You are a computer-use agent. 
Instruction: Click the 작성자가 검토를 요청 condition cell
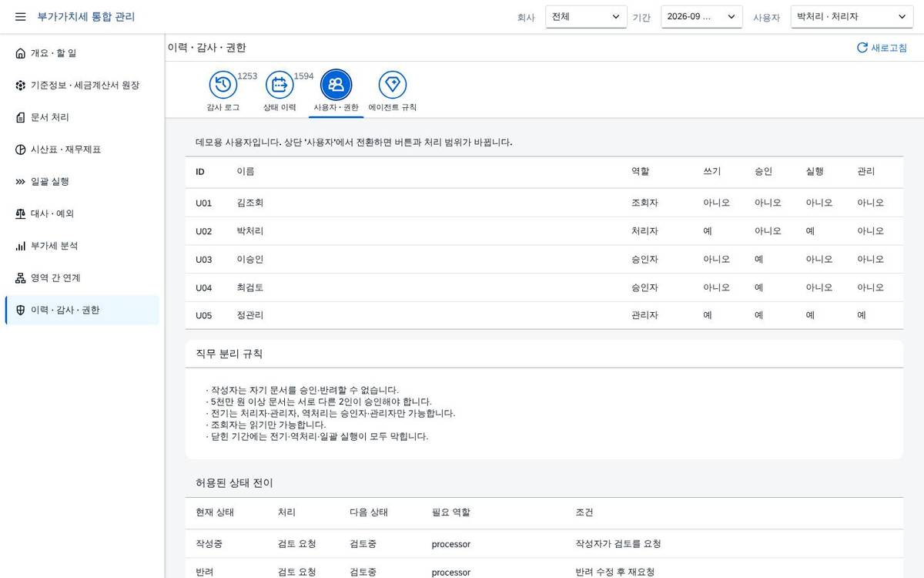pyautogui.click(x=618, y=544)
